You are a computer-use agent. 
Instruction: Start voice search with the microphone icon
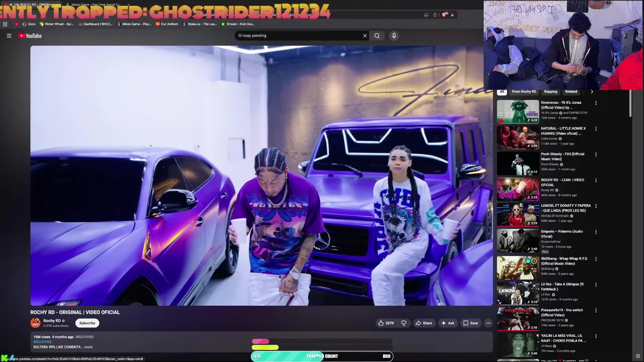pyautogui.click(x=394, y=36)
